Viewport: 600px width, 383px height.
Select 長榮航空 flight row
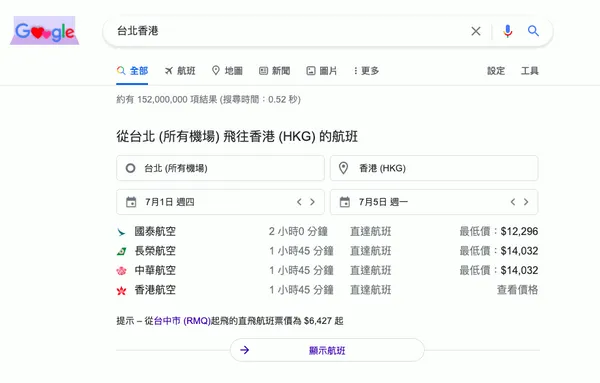327,251
